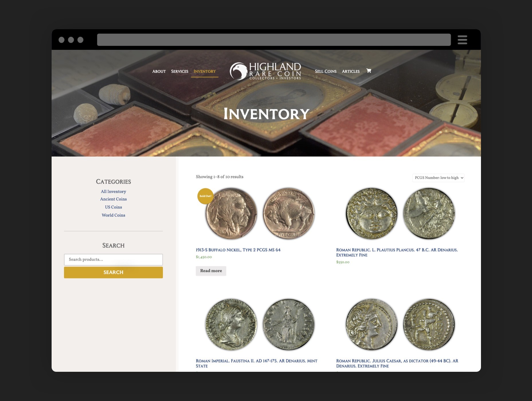Select All Inventory category

pyautogui.click(x=114, y=191)
